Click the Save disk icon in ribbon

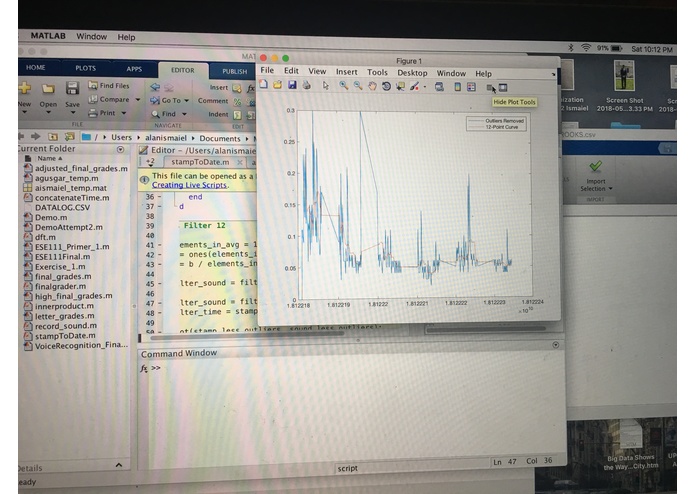click(x=72, y=88)
